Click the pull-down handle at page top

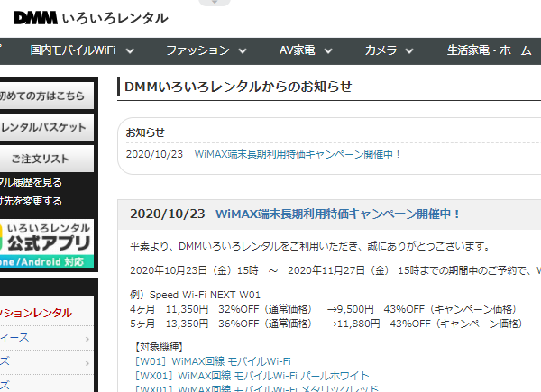point(215,3)
